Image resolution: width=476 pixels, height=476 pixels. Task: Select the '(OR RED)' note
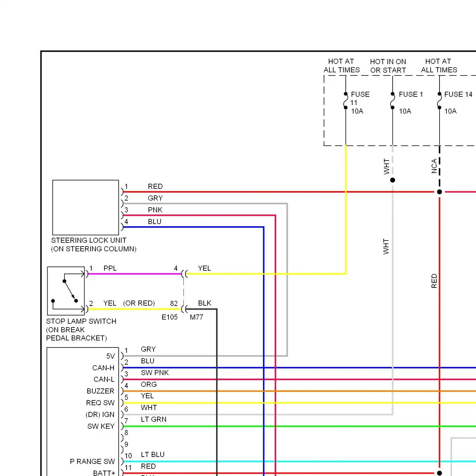[x=139, y=303]
